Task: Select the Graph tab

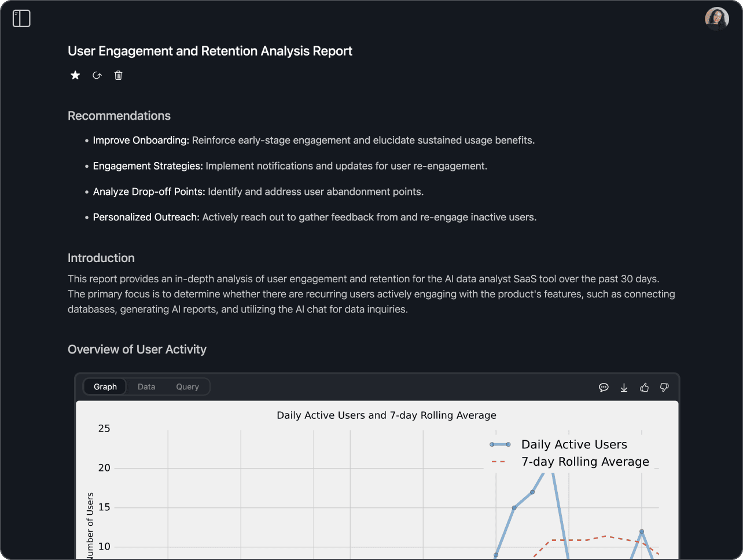Action: pyautogui.click(x=105, y=386)
